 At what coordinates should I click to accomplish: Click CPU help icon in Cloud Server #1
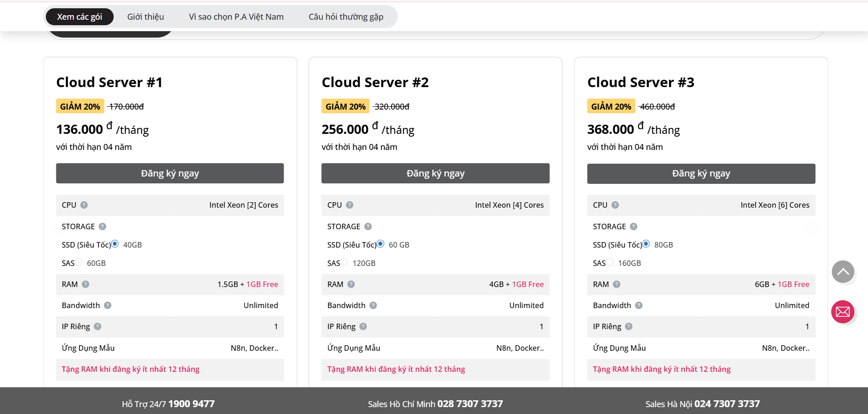pyautogui.click(x=84, y=205)
